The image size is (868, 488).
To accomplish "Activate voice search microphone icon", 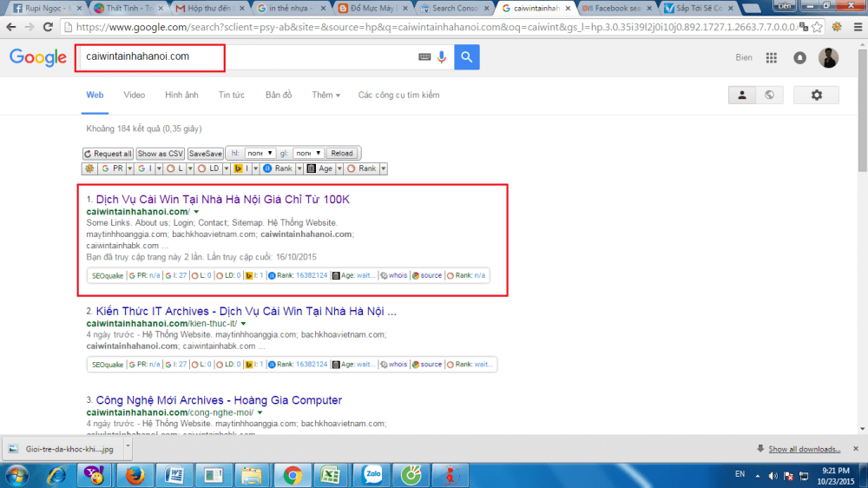I will 441,57.
